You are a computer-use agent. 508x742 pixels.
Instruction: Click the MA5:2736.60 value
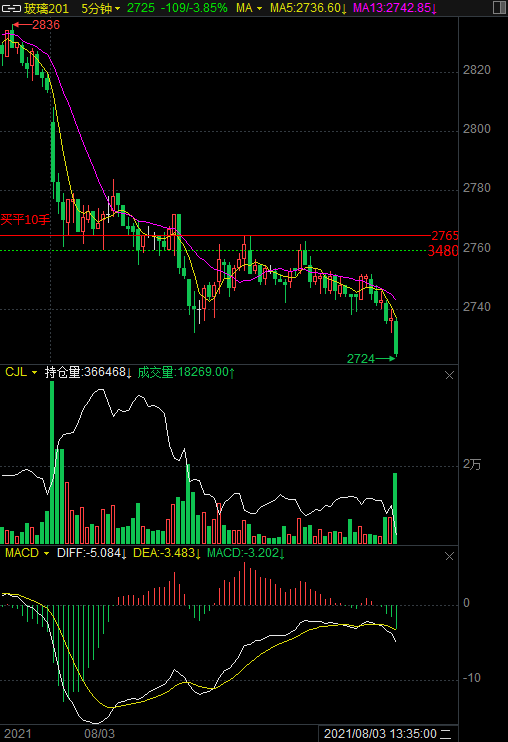(x=308, y=8)
